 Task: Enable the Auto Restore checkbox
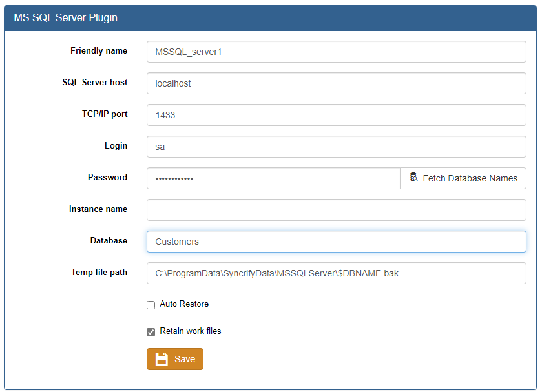coord(151,305)
